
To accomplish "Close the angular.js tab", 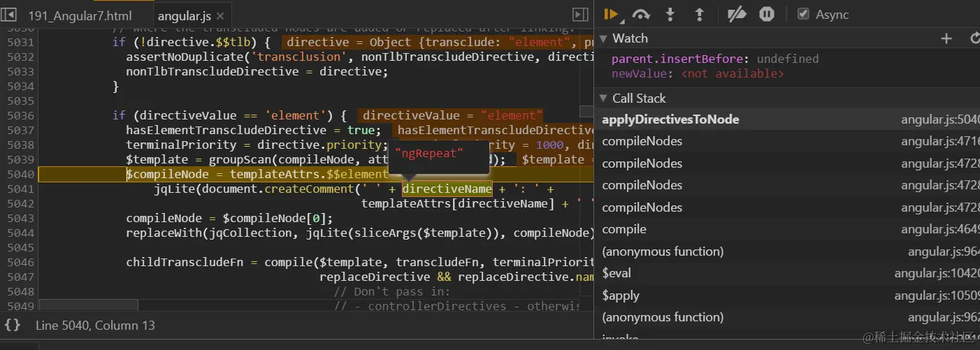I will [x=220, y=15].
